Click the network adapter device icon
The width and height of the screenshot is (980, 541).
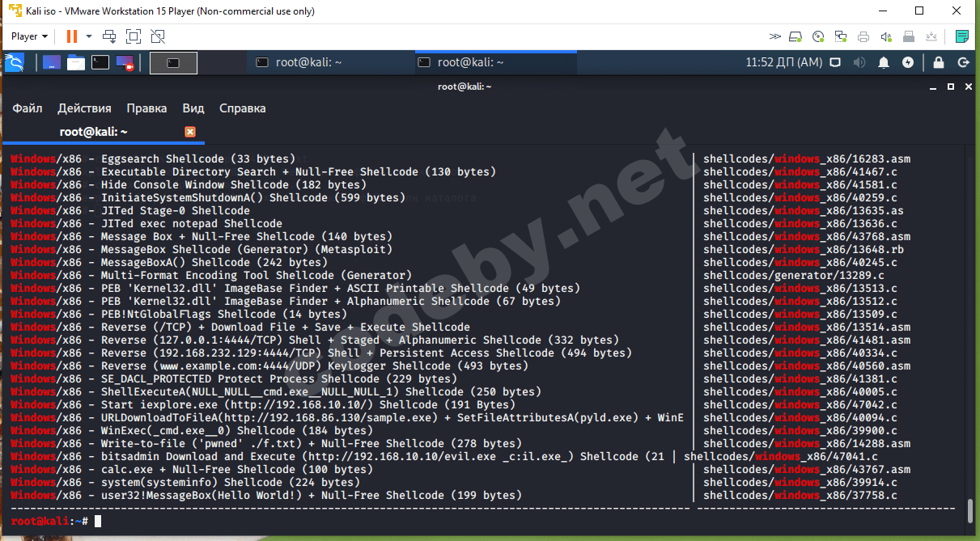coord(841,36)
